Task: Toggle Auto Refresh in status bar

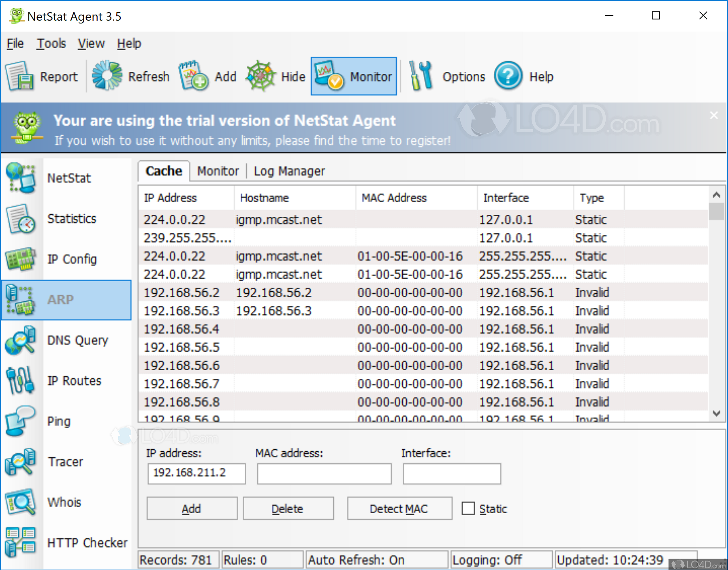Action: [x=376, y=559]
